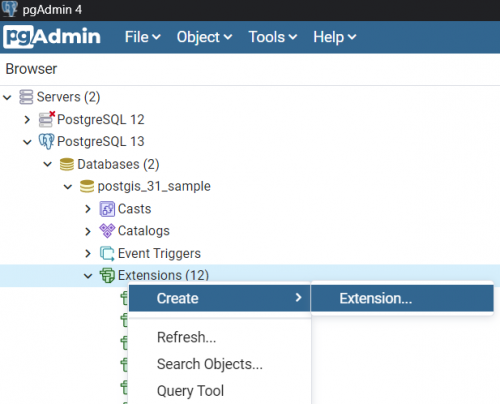Choose Search Objects... in the context menu
Viewport: 500px width, 404px height.
click(219, 364)
